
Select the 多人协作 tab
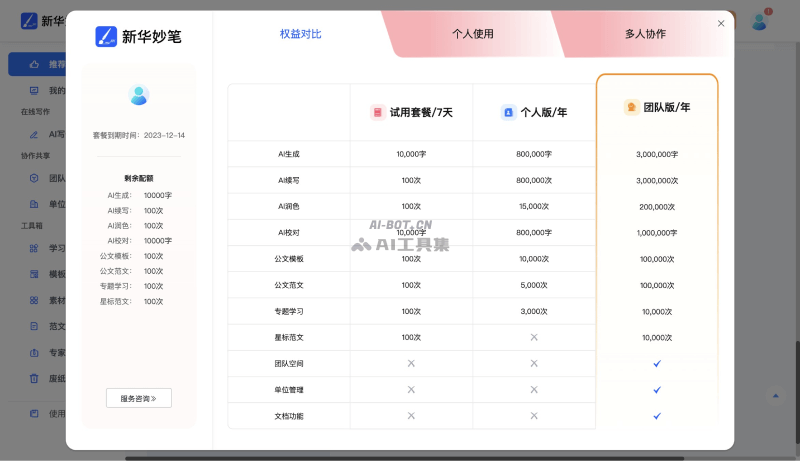645,34
